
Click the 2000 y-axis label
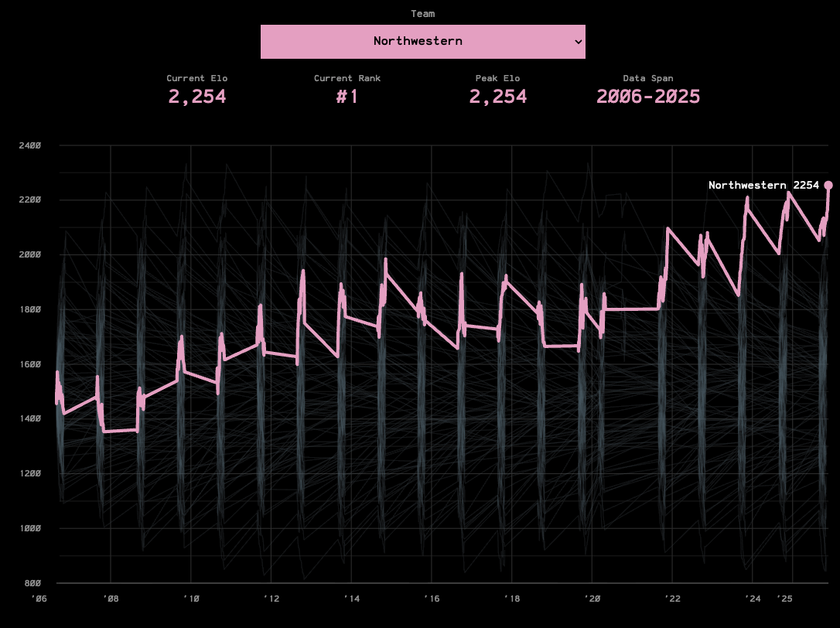(30, 254)
